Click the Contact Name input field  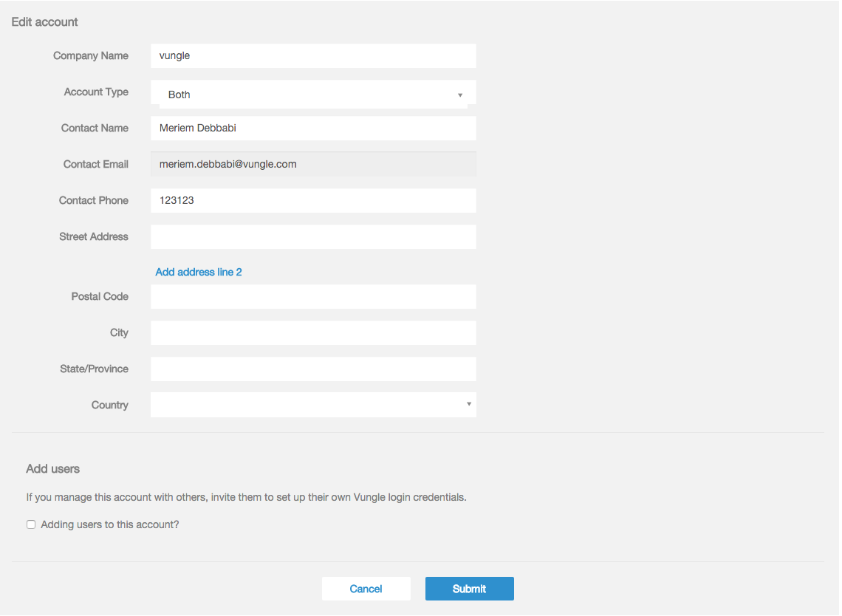(x=313, y=129)
